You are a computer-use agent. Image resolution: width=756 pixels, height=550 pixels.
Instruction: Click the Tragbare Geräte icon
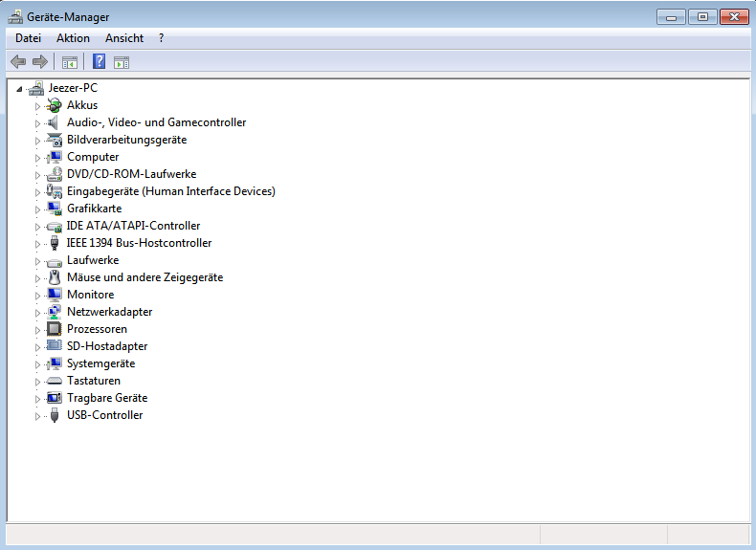pos(55,398)
